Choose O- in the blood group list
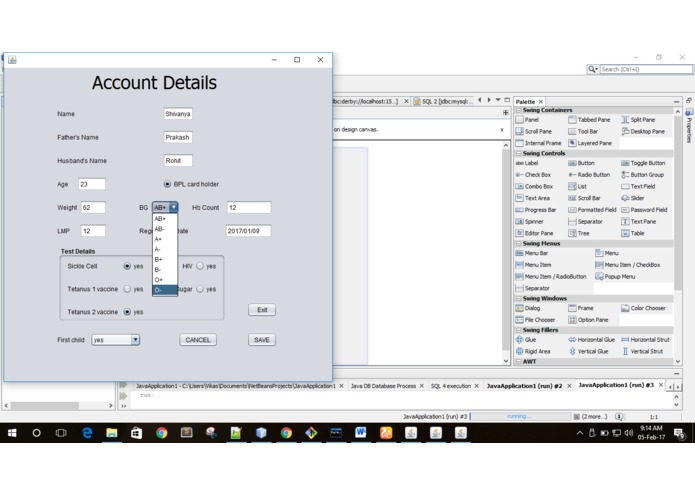The width and height of the screenshot is (695, 494). (165, 290)
